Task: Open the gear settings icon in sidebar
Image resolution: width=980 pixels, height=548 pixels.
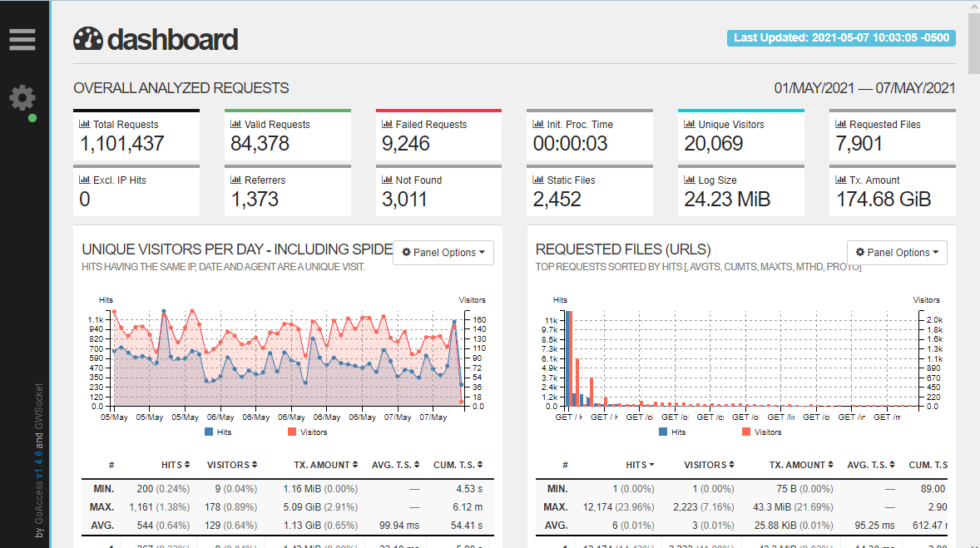Action: 22,98
